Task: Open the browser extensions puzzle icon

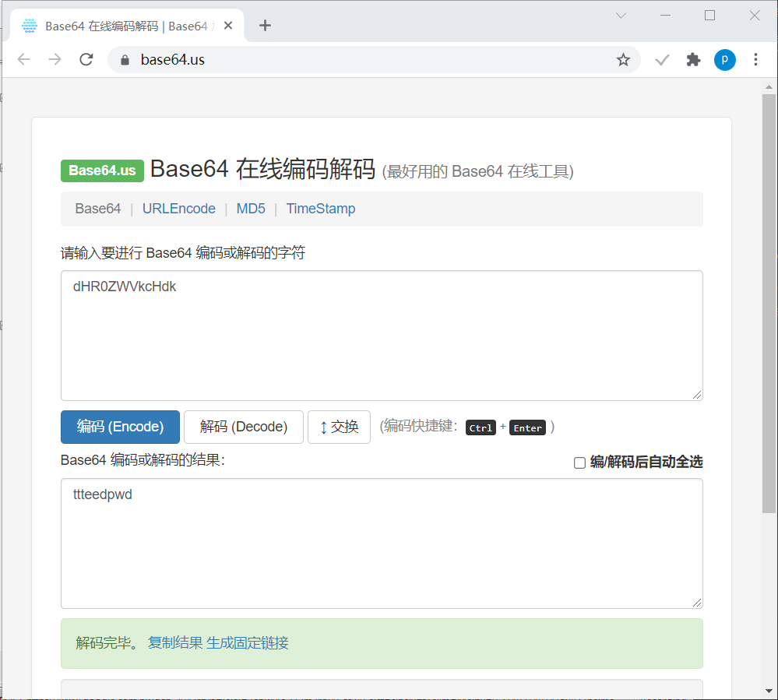Action: point(693,59)
